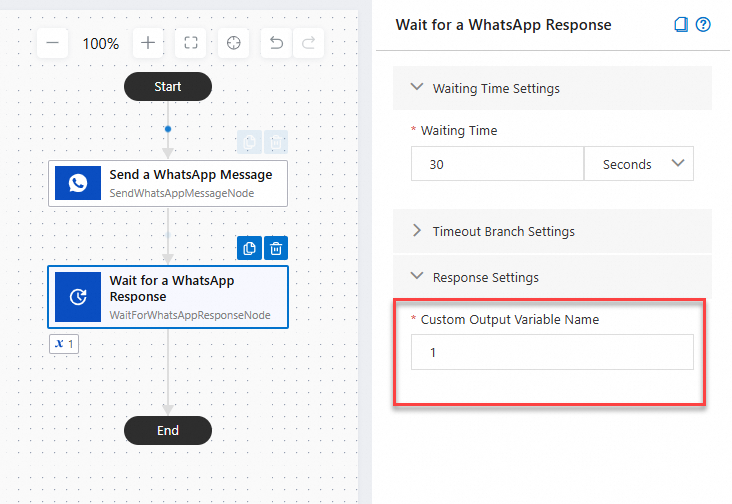Click the fit-to-screen icon
The height and width of the screenshot is (504, 732).
tap(190, 43)
